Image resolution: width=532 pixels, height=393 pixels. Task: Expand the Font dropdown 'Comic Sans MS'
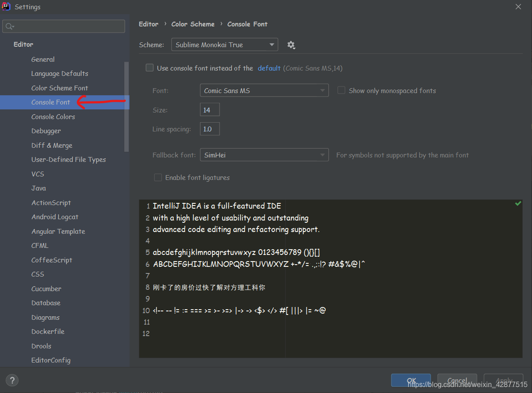click(264, 90)
